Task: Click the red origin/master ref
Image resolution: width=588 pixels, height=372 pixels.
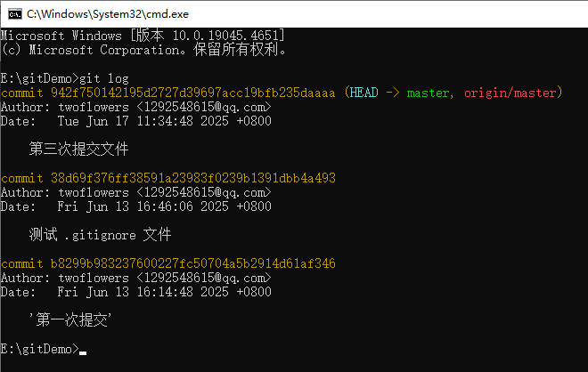Action: pos(510,93)
